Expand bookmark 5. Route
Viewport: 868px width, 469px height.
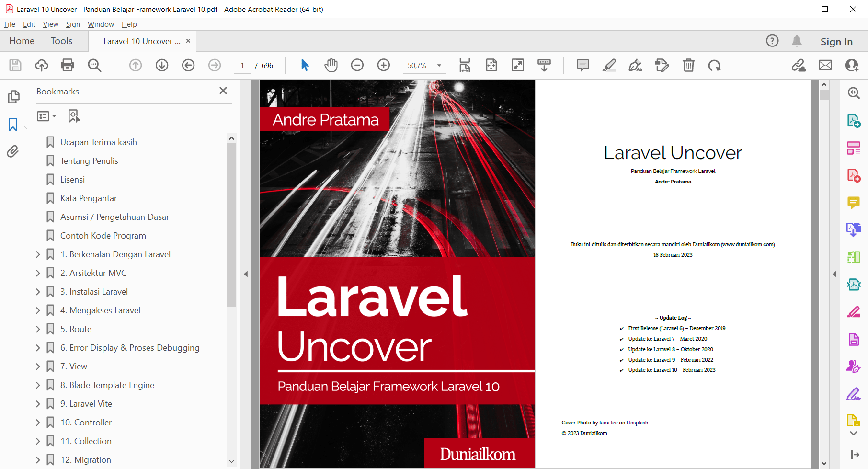coord(38,329)
